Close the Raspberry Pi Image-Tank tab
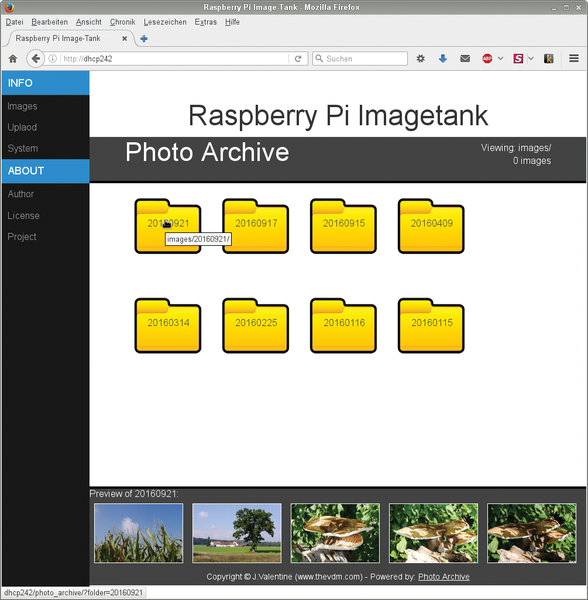The image size is (588, 600). pos(124,39)
